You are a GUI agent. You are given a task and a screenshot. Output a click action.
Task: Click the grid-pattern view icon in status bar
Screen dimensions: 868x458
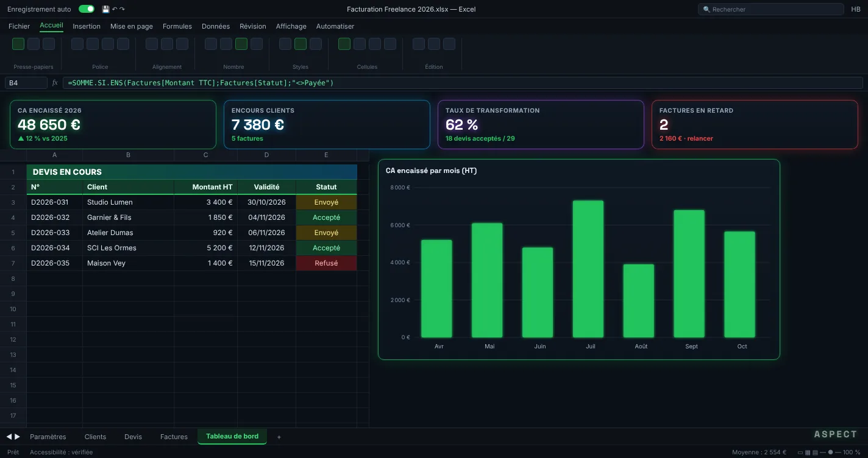point(807,453)
